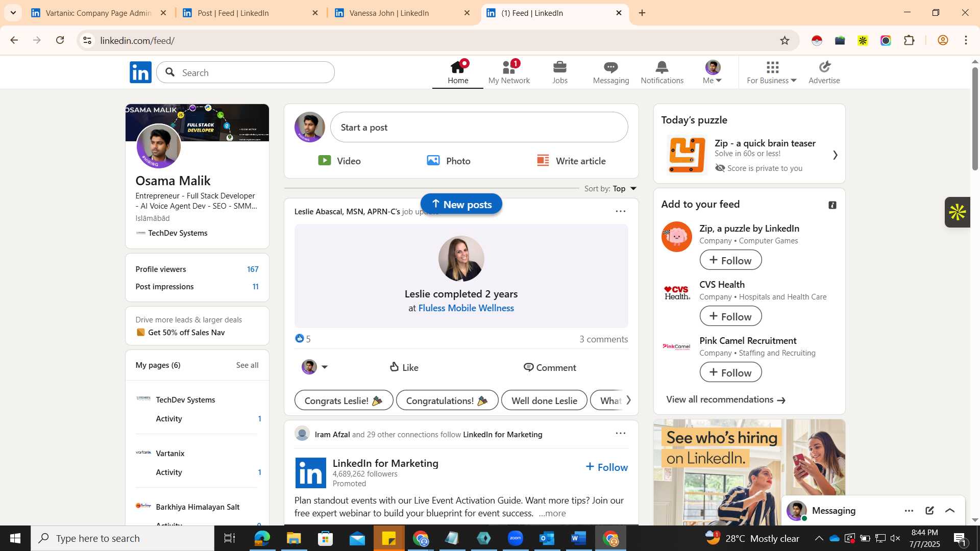Open the three-dot menu on Leslie's post
Viewport: 980px width, 551px height.
point(620,211)
